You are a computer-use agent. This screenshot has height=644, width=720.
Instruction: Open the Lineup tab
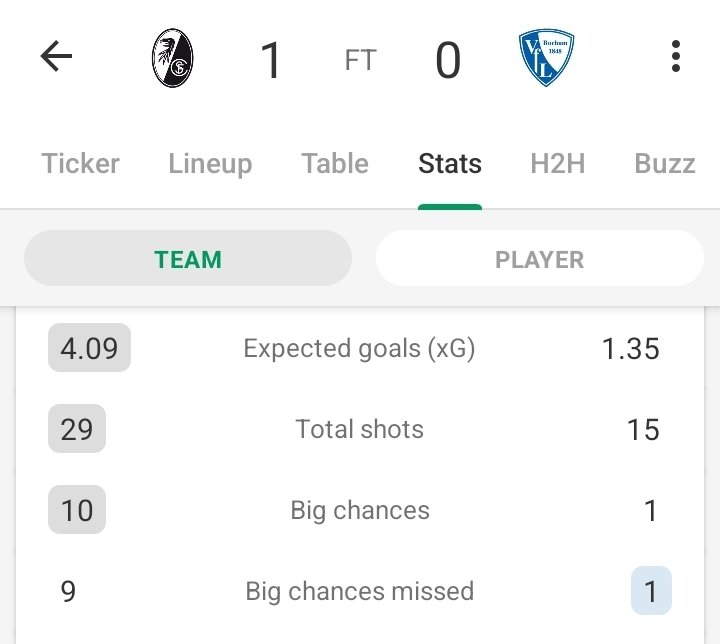210,164
